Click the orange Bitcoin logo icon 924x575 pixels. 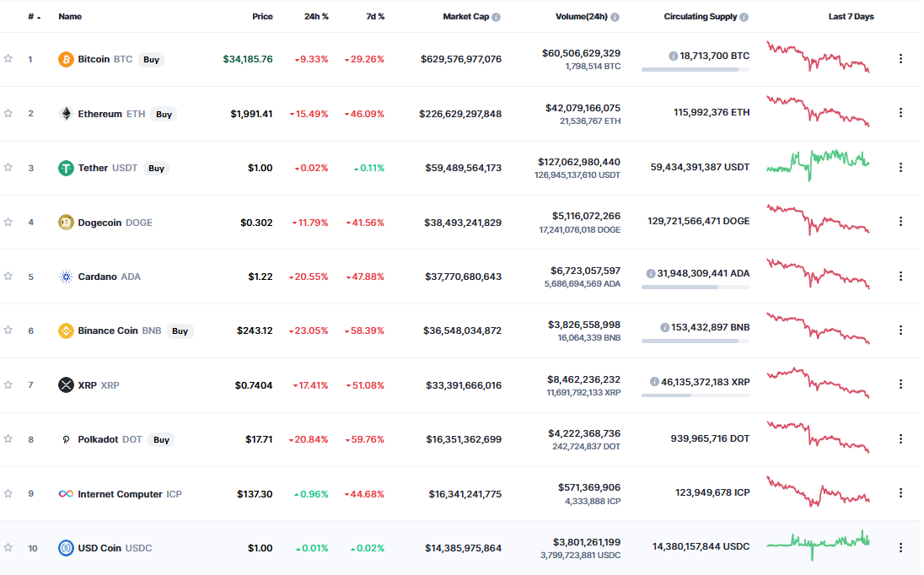[x=66, y=60]
